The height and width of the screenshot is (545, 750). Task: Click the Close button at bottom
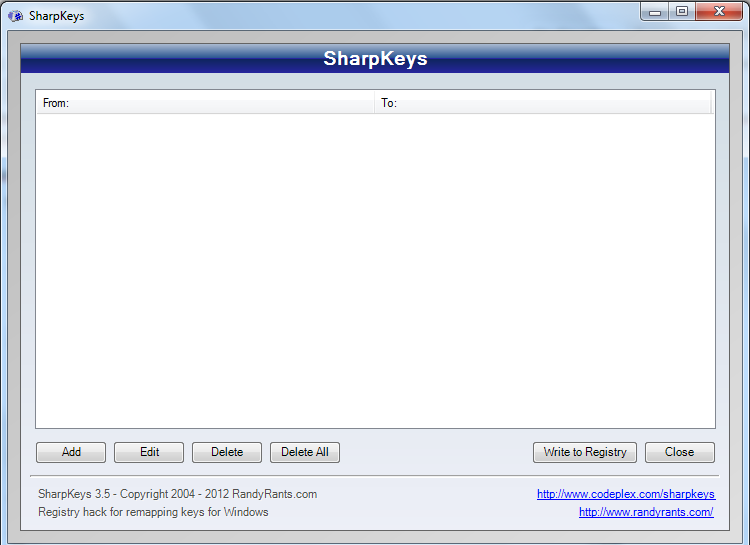click(x=680, y=452)
